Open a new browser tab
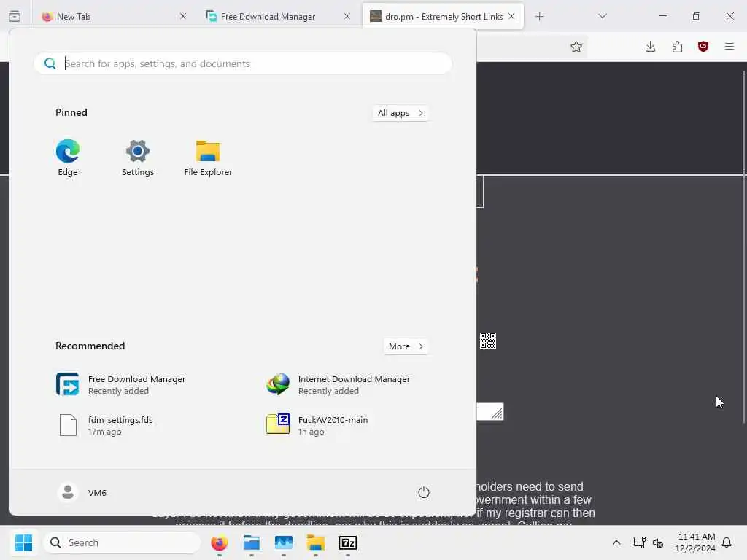The width and height of the screenshot is (747, 560). coord(539,16)
